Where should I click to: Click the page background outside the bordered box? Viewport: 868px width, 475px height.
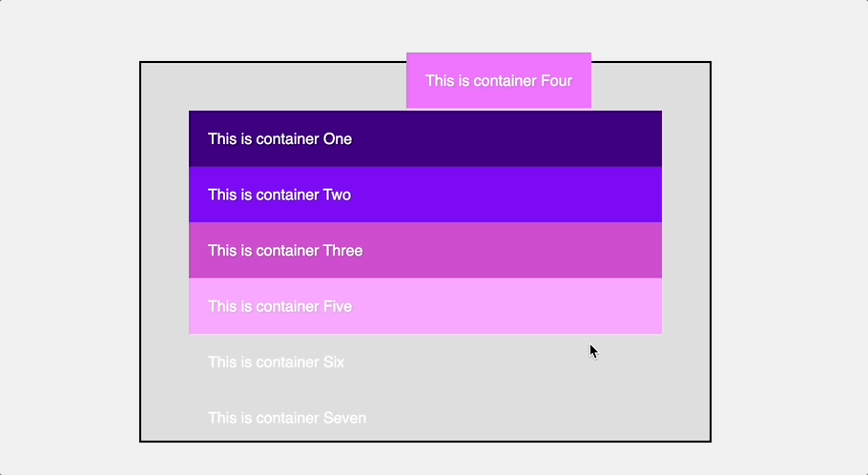point(67,238)
